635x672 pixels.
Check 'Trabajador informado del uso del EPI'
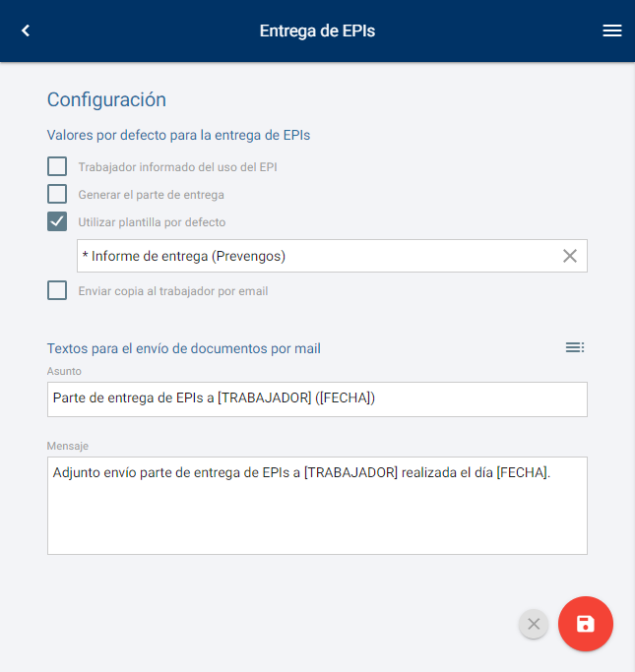[58, 166]
